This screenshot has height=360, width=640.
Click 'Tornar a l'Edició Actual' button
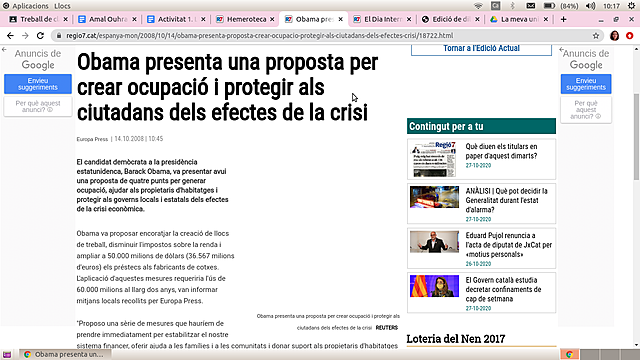pos(481,49)
